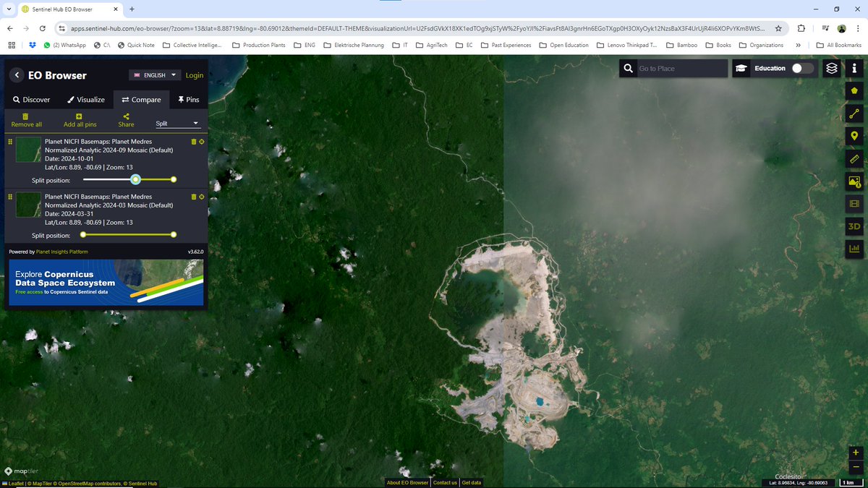
Task: Open the download image tool
Action: click(x=854, y=181)
